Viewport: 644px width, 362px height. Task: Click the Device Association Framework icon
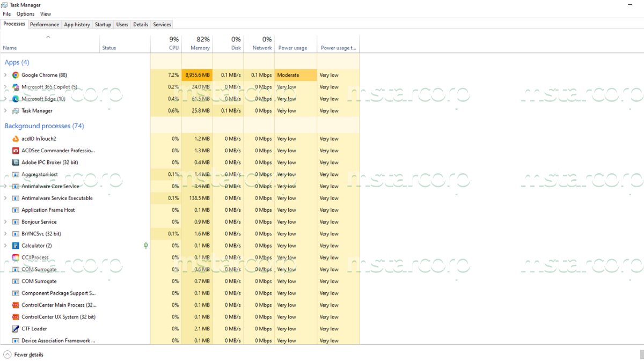coord(16,341)
